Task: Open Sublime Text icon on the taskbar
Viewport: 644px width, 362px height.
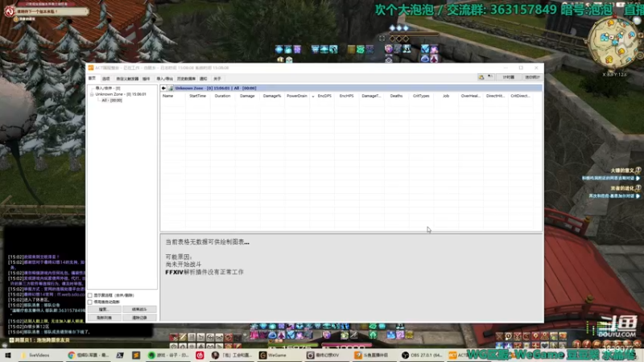Action: [136, 355]
